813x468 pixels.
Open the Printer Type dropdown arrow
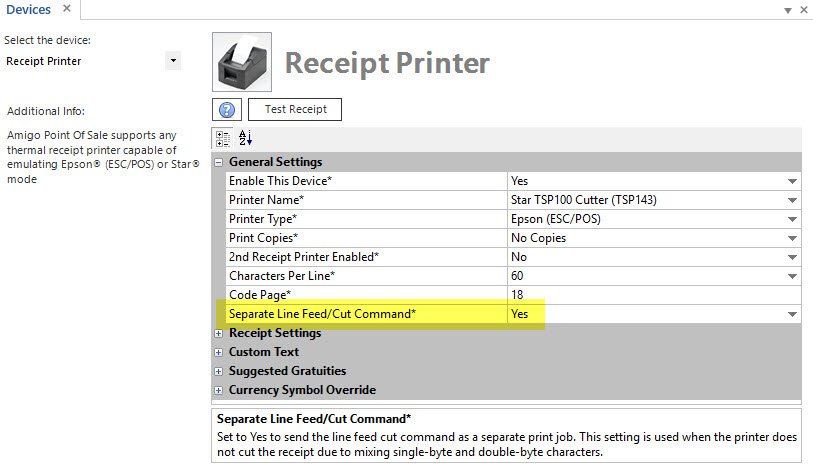point(792,219)
